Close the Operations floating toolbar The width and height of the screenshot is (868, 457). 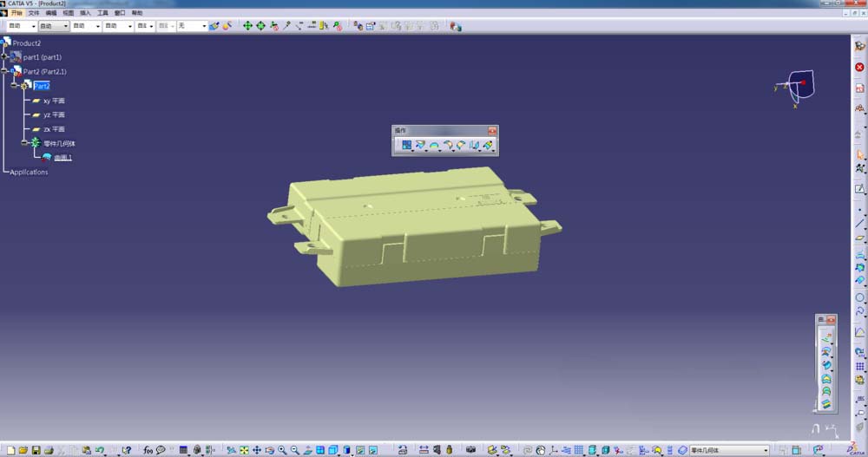click(492, 131)
